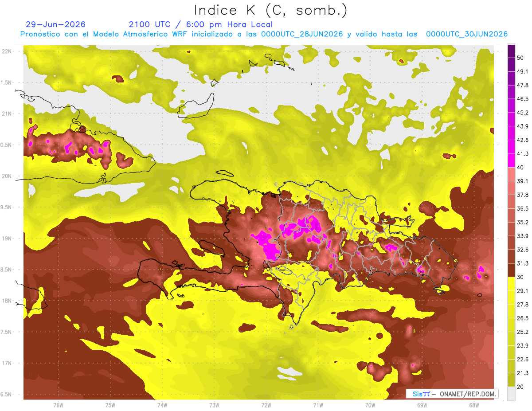The image size is (532, 411).
Task: Click the colorbar value '26.5'
Action: point(522,318)
